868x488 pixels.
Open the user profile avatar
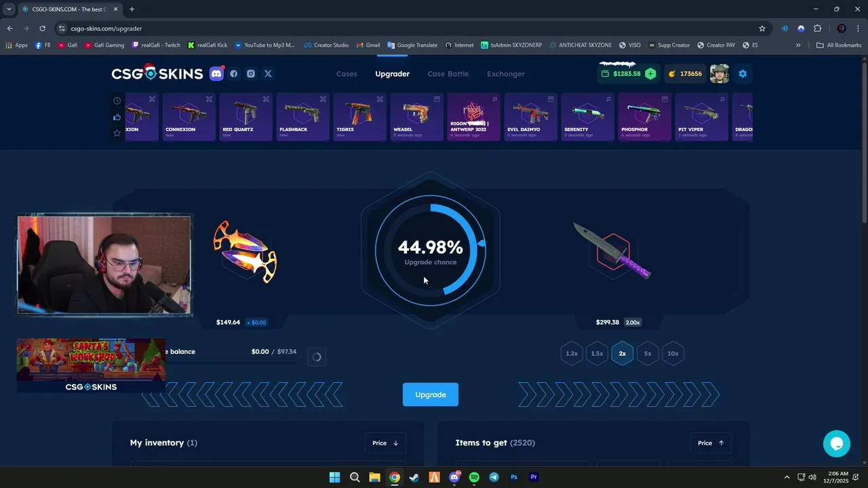[x=719, y=74]
